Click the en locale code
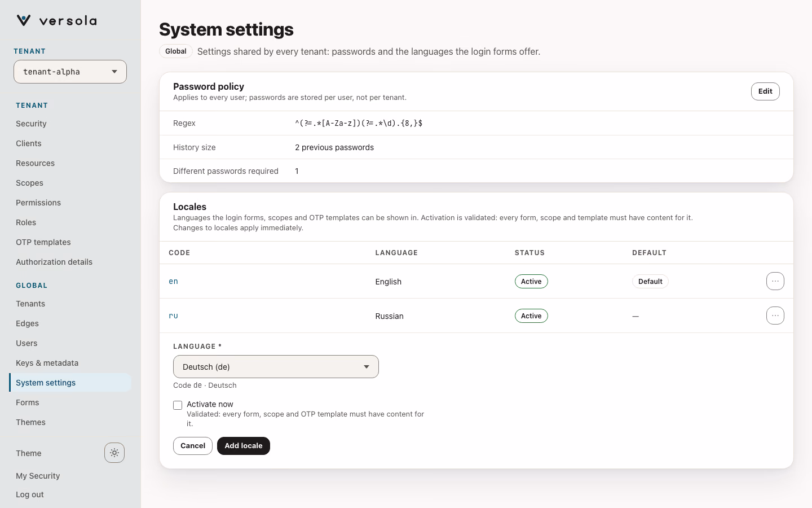This screenshot has width=812, height=508. point(173,281)
